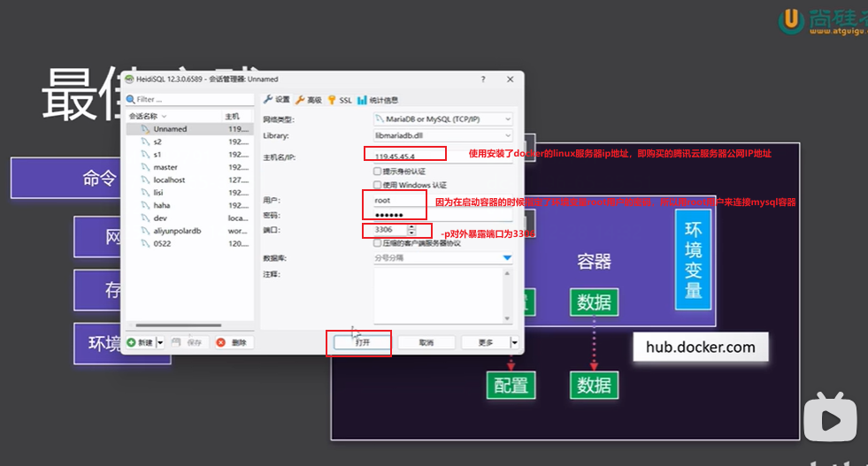Click the 主机名/IP field showing 119.45.45.4
868x466 pixels.
[x=443, y=157]
